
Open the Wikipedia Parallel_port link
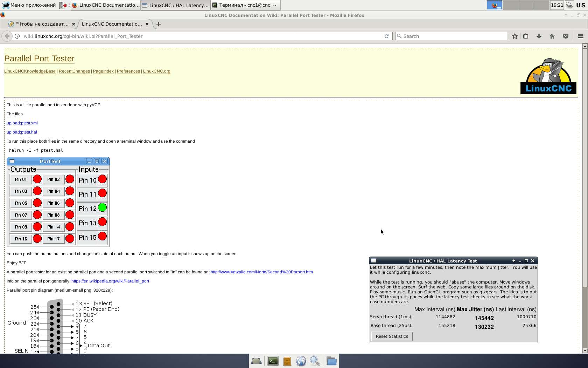[110, 281]
